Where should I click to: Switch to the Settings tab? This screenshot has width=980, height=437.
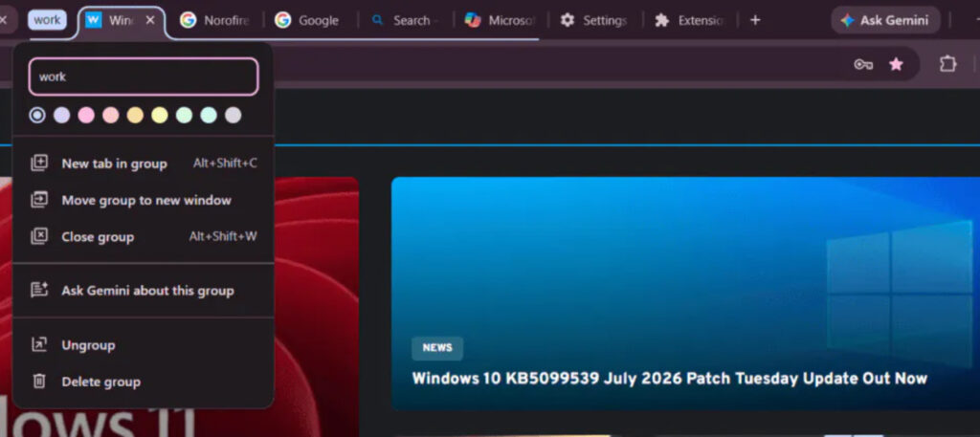coord(594,21)
